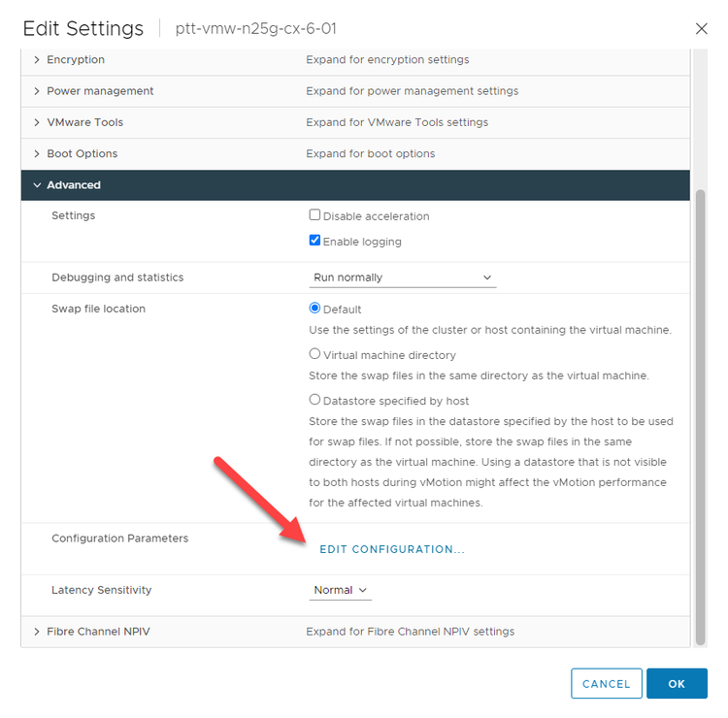
Task: Select Virtual machine directory radio option
Action: point(314,354)
